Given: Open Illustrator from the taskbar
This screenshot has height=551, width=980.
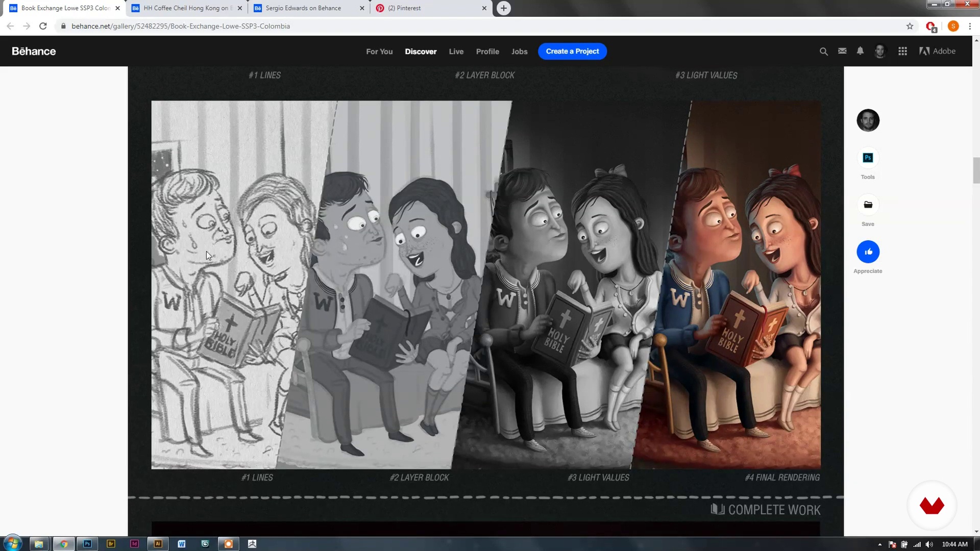Looking at the screenshot, I should [x=158, y=544].
